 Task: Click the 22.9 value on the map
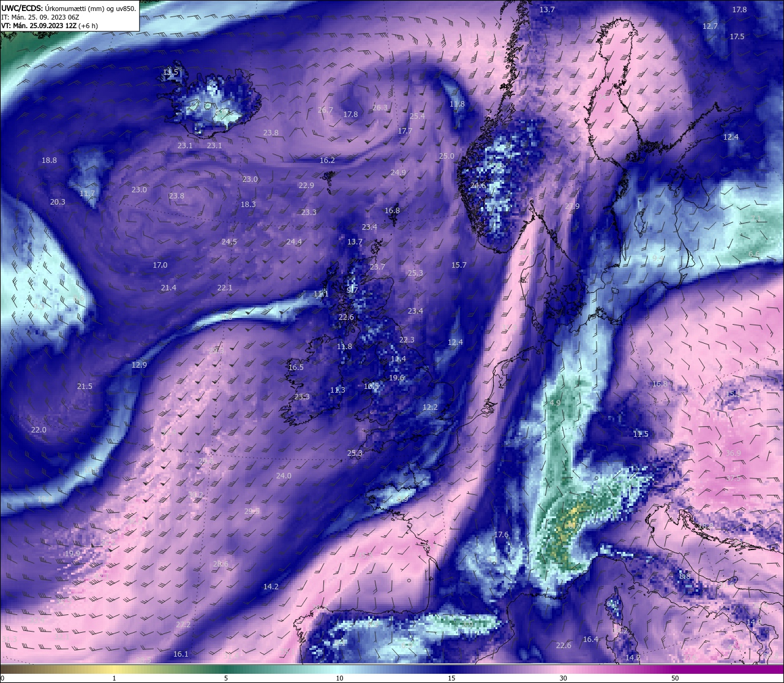(306, 186)
